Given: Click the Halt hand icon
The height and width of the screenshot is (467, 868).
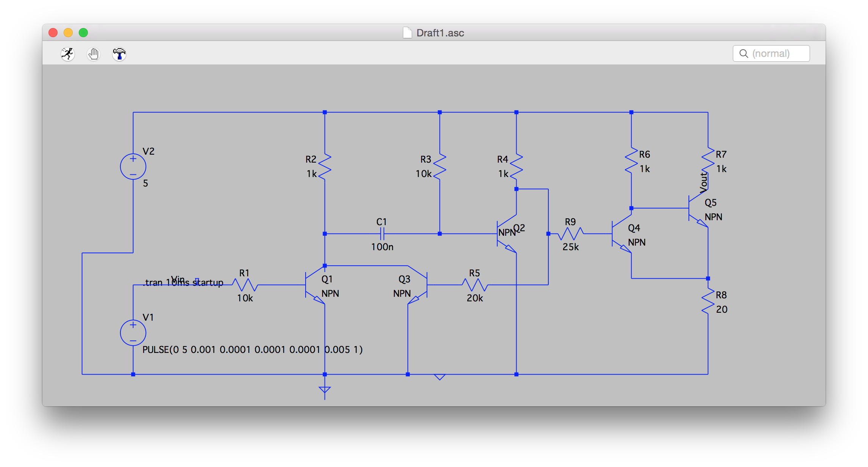Looking at the screenshot, I should point(93,54).
